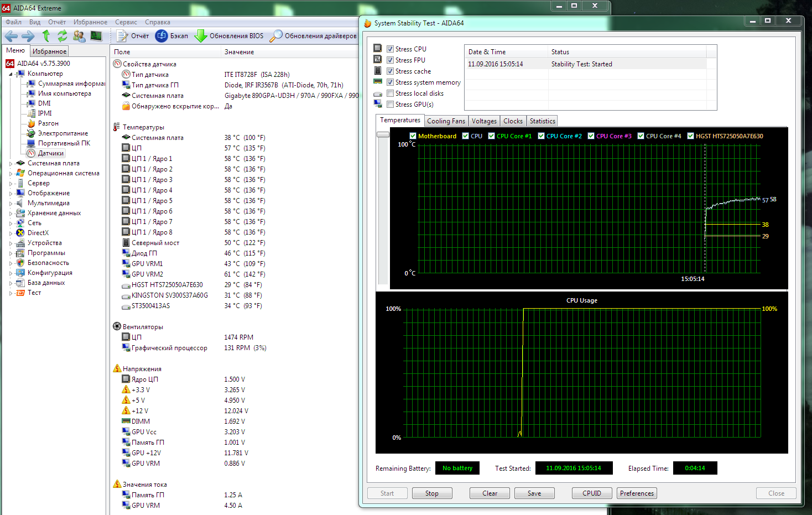The width and height of the screenshot is (812, 515).
Task: Expand the Отображение tree node
Action: click(x=11, y=194)
